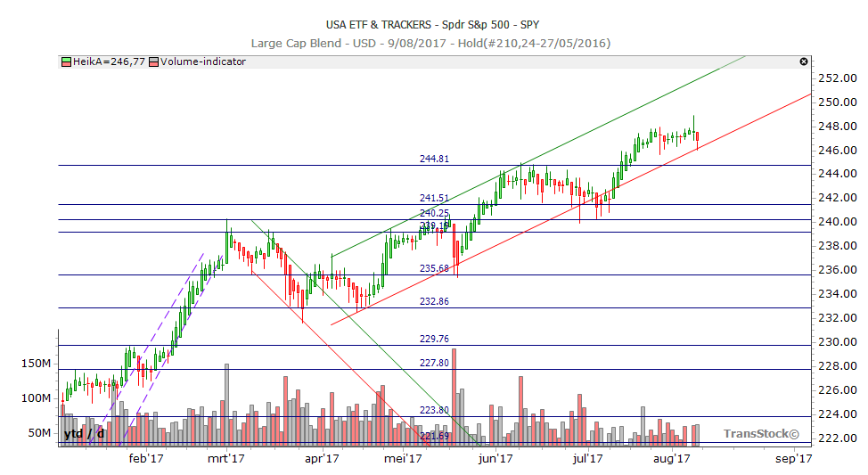This screenshot has width=868, height=475.
Task: Click the 244.00 price axis value
Action: tap(838, 174)
